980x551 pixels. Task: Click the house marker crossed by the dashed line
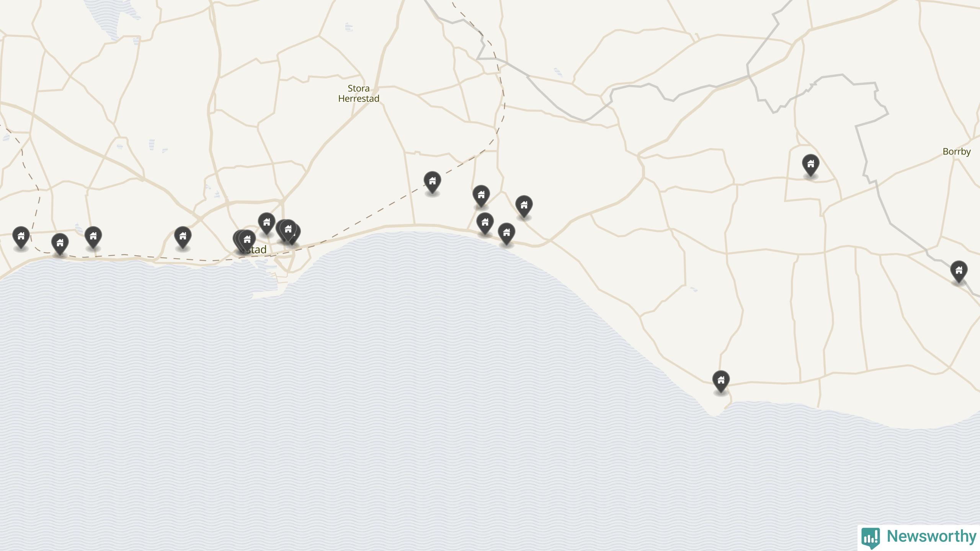[432, 182]
